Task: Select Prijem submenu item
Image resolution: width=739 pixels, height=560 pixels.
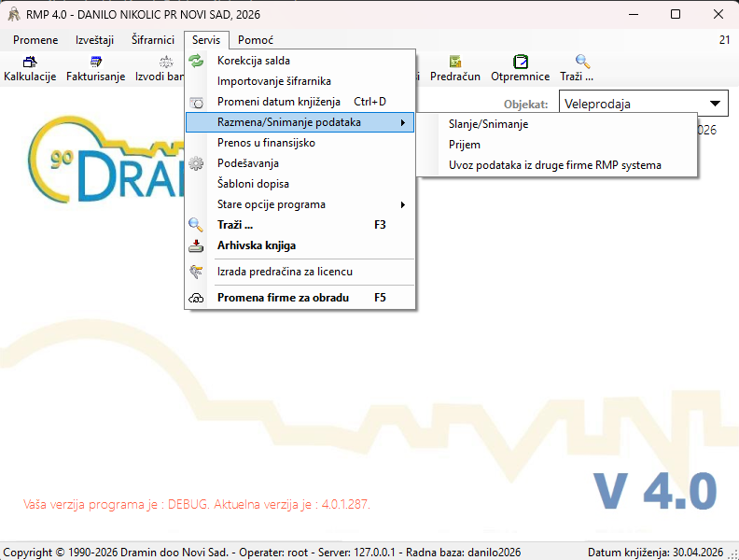Action: click(557, 145)
